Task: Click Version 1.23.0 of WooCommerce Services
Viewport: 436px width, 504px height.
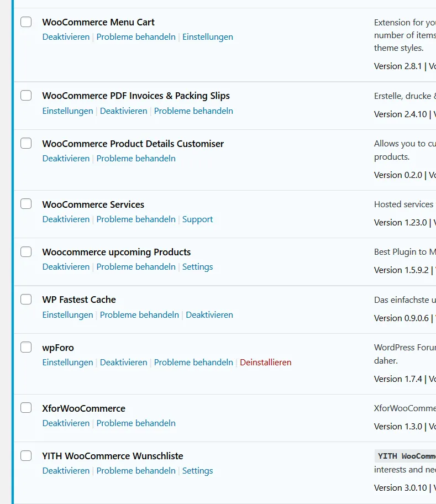Action: pyautogui.click(x=400, y=222)
